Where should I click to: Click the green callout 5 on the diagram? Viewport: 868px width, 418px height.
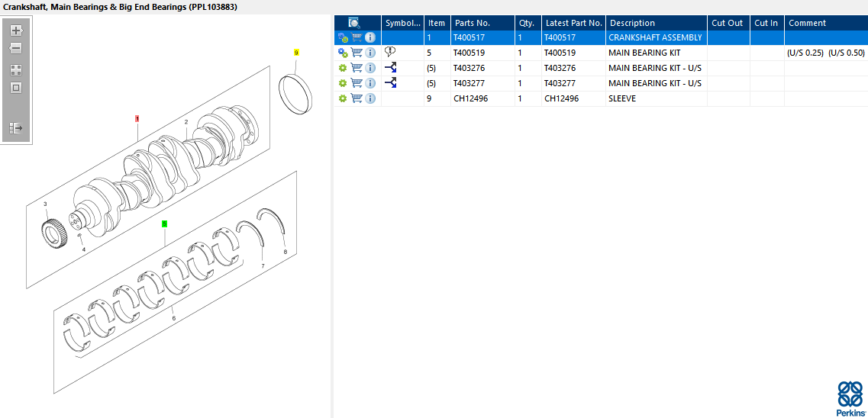click(164, 223)
